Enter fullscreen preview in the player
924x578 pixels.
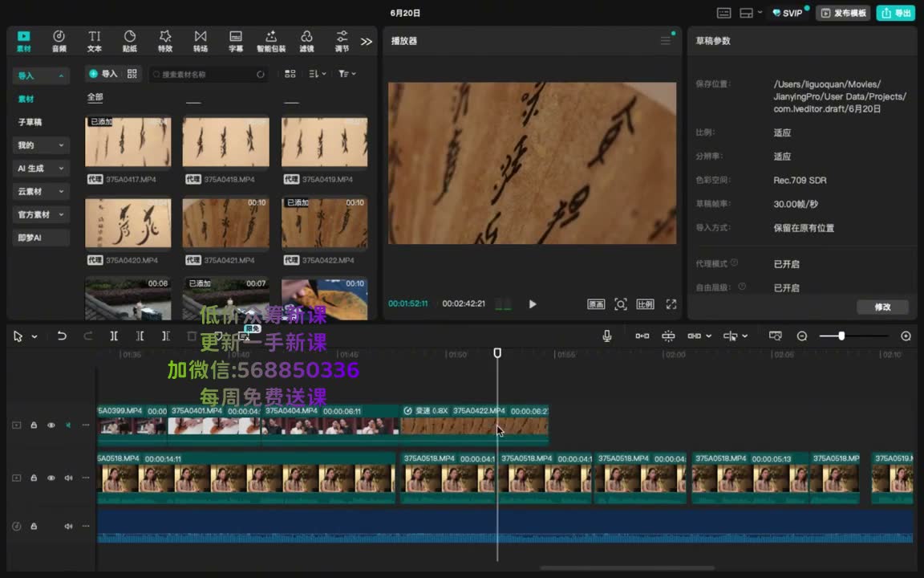point(671,304)
